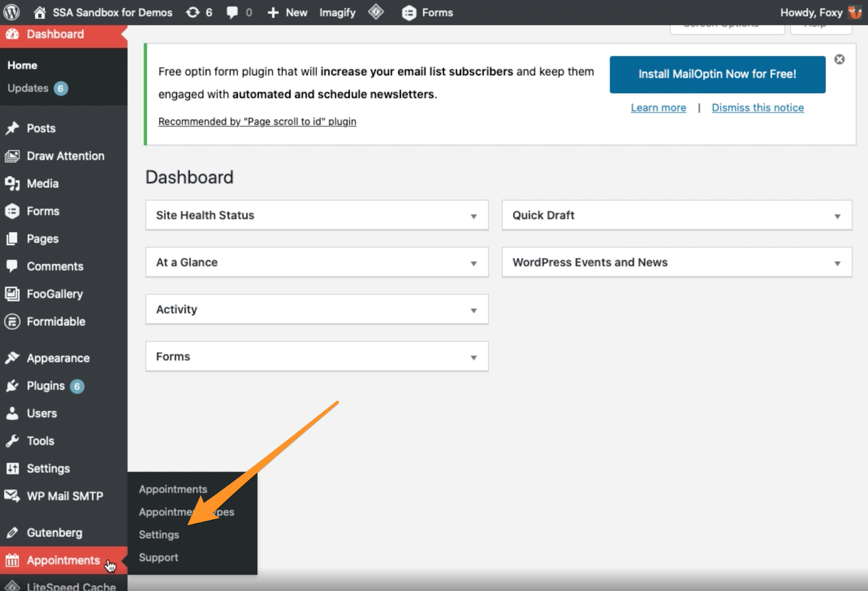Open the Recommended by Page scroll to id link
868x591 pixels.
[257, 122]
